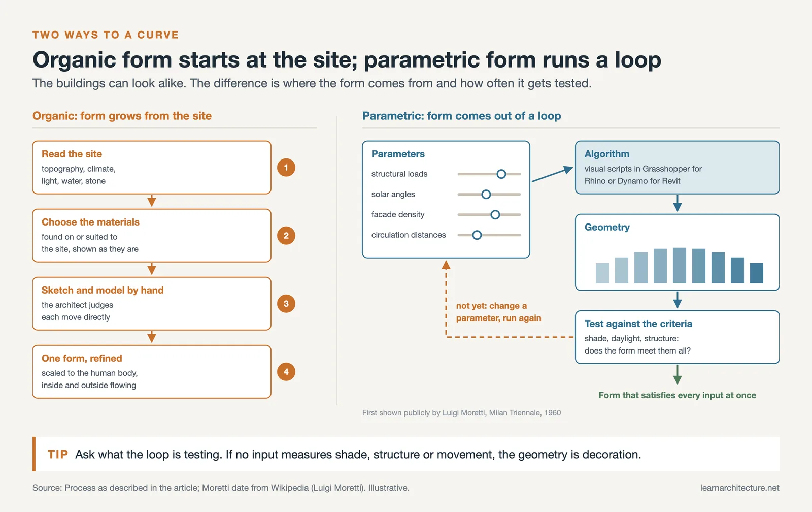Click the "TWO WAYS TO A CURVE" kicker
812x512 pixels.
[x=106, y=35]
